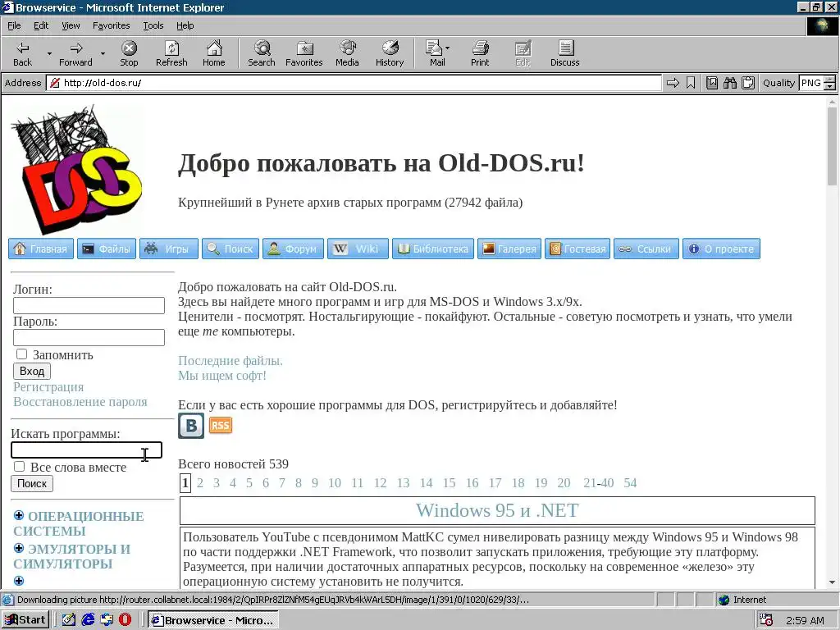
Task: Click the Show Desktop quick launch icon
Action: [69, 620]
